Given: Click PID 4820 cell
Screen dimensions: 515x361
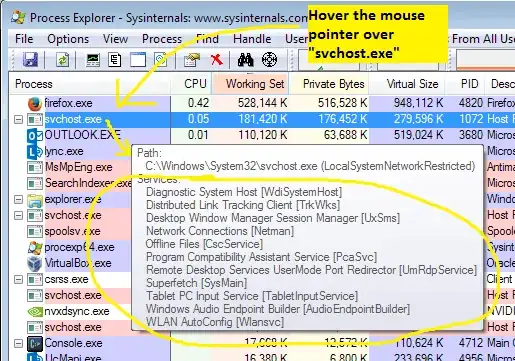Looking at the screenshot, I should point(471,103).
